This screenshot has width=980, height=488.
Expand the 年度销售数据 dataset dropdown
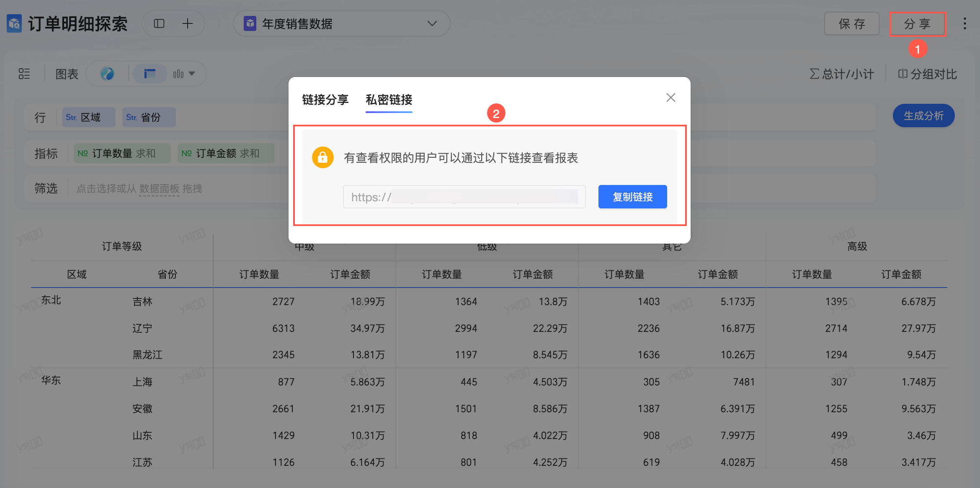[x=432, y=23]
